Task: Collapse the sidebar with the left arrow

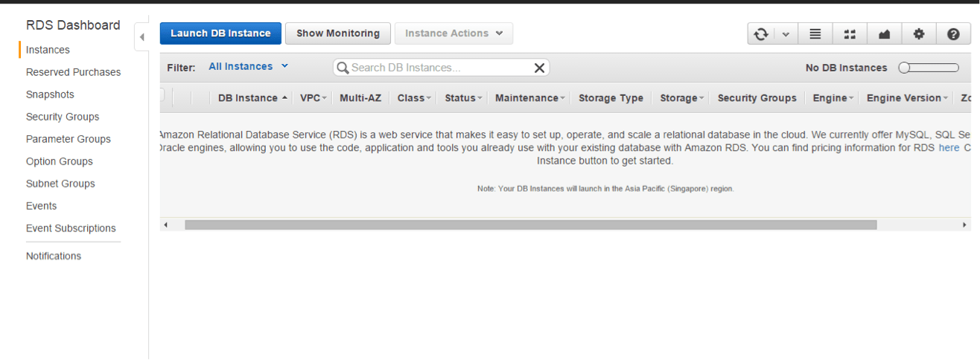Action: [141, 36]
